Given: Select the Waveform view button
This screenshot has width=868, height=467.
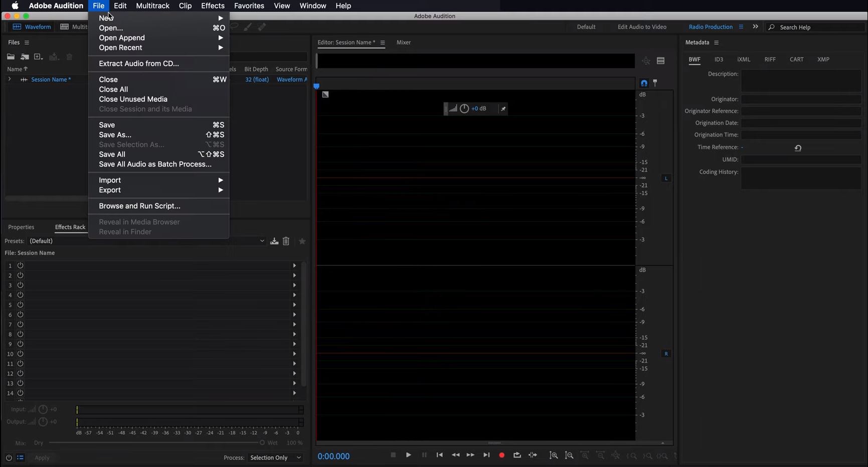Looking at the screenshot, I should (x=32, y=27).
